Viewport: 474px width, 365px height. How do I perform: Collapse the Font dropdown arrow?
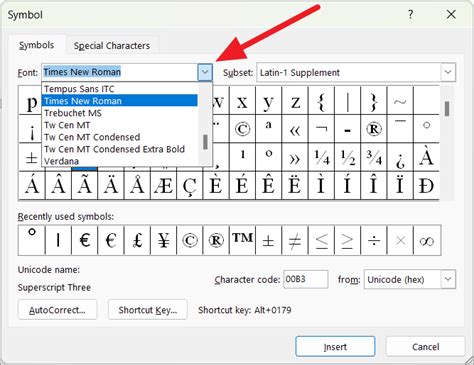pyautogui.click(x=205, y=72)
